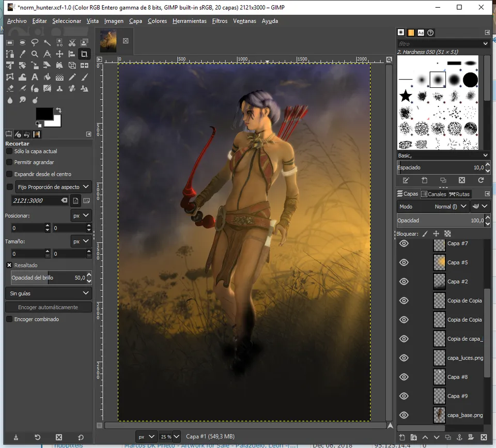Toggle visibility of Capa #5 layer
The width and height of the screenshot is (496, 448).
point(404,262)
